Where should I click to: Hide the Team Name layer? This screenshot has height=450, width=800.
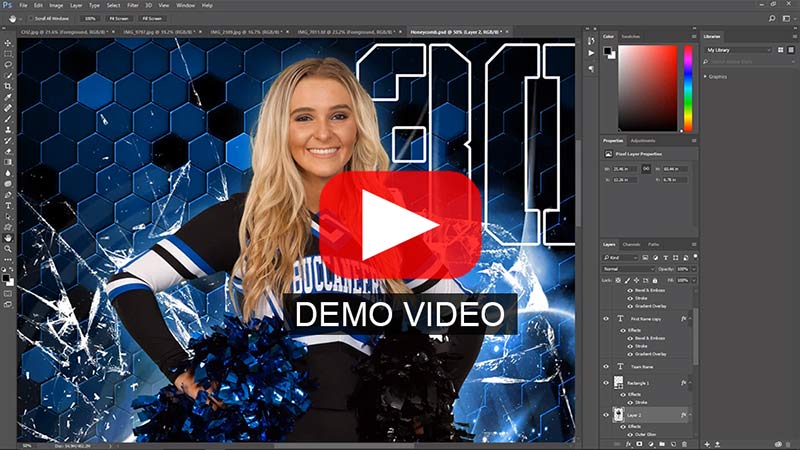coord(606,367)
